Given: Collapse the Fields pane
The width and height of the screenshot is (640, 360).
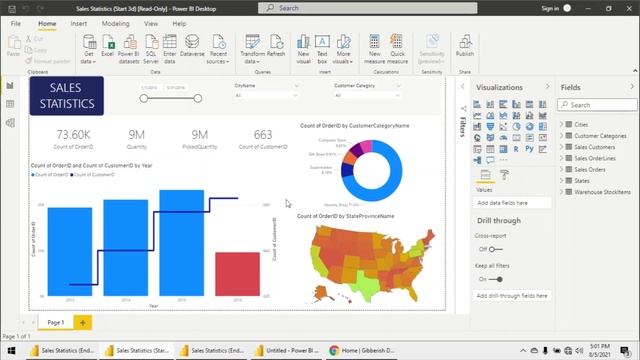Looking at the screenshot, I should tap(632, 87).
